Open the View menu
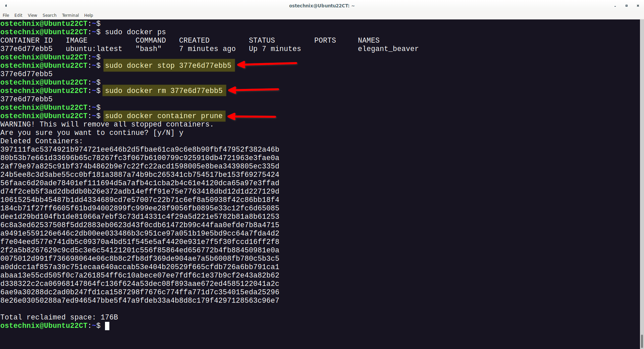Image resolution: width=644 pixels, height=349 pixels. (32, 15)
